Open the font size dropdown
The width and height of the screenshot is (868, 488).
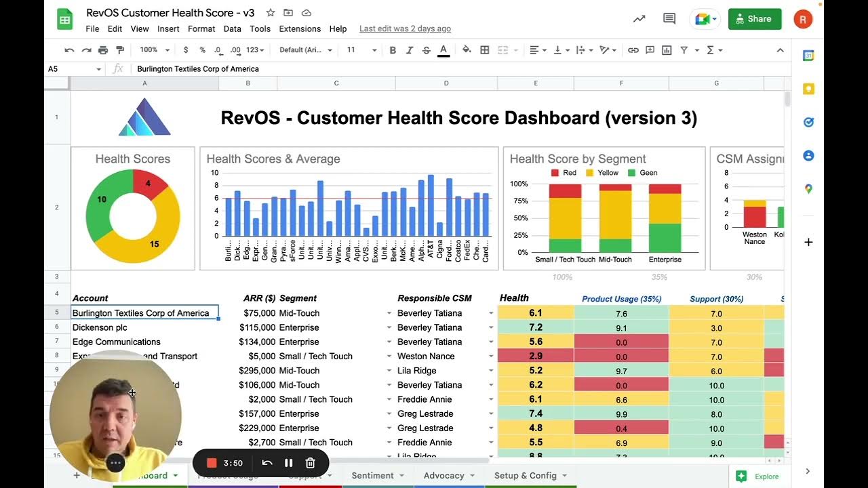click(x=361, y=50)
